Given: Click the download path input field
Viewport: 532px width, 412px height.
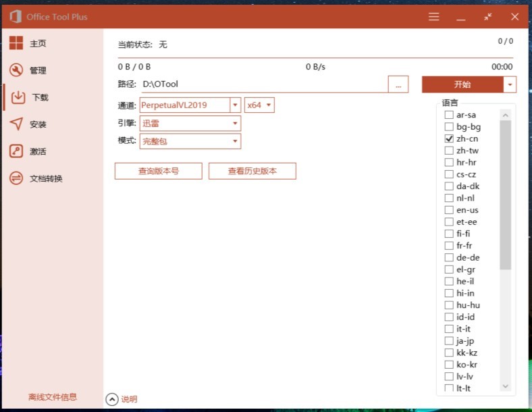Looking at the screenshot, I should 263,84.
